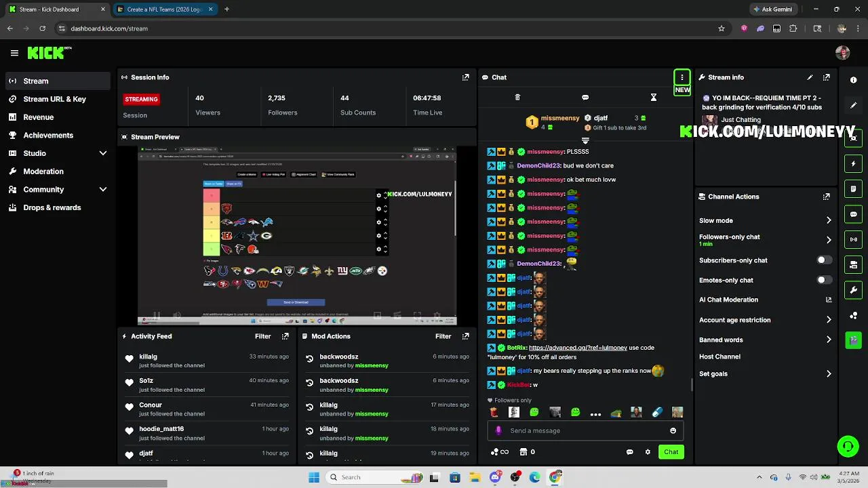Expand the Community sidebar menu
868x488 pixels.
(103, 190)
